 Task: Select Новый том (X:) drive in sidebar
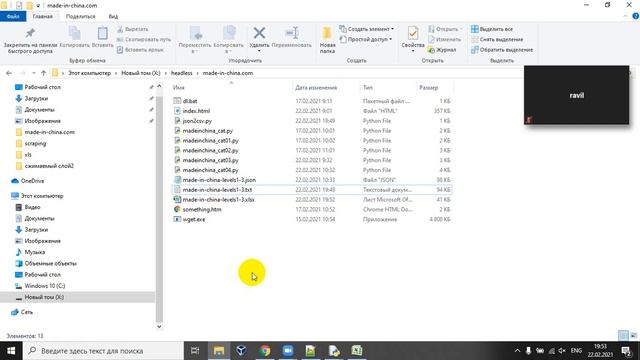[x=44, y=297]
